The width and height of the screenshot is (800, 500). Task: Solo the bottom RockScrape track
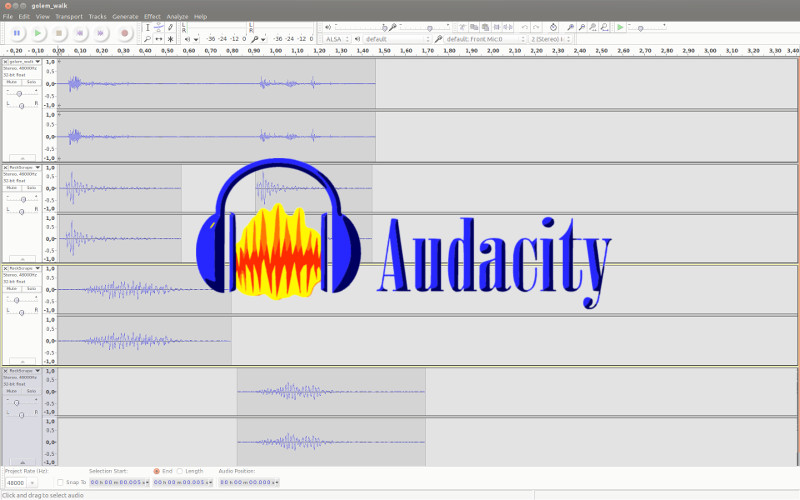[x=32, y=391]
